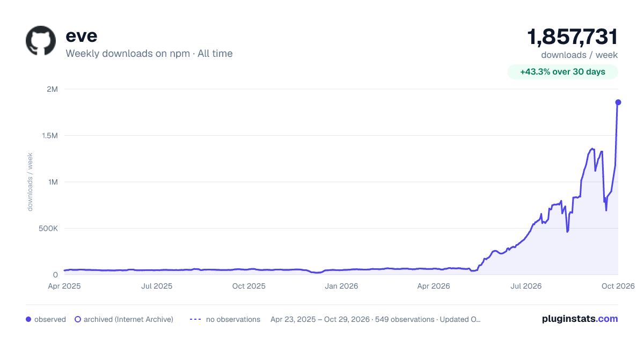Click the 'Apr 2025' x-axis label
Image resolution: width=644 pixels, height=338 pixels.
pos(64,286)
